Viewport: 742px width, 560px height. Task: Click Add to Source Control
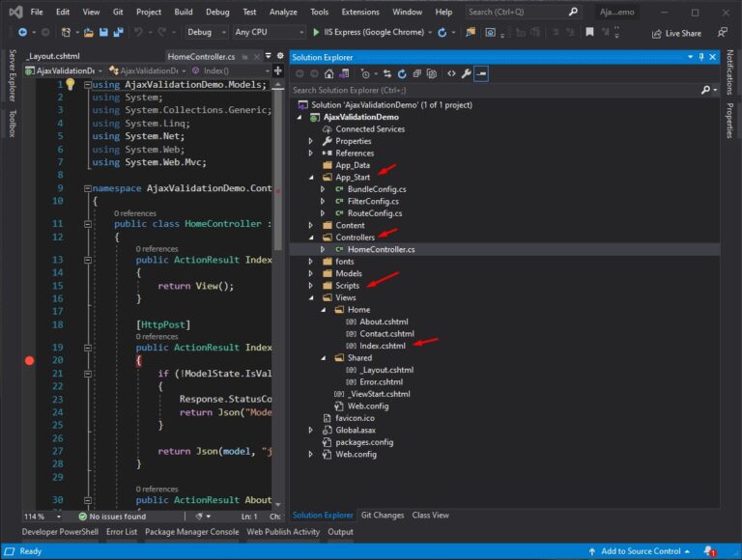click(x=641, y=551)
